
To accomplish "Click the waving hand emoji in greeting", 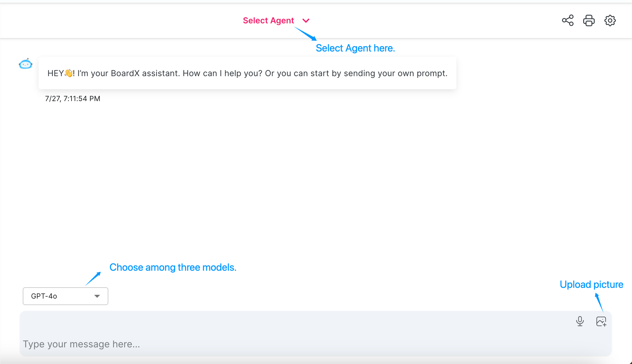I will 69,73.
